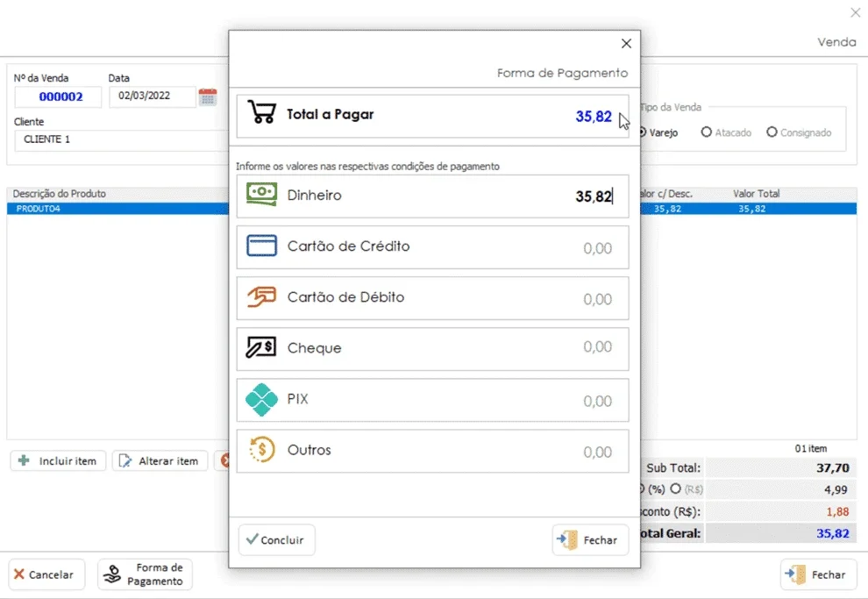The height and width of the screenshot is (599, 868).
Task: Click the red X on the Cancelar button
Action: pyautogui.click(x=18, y=574)
